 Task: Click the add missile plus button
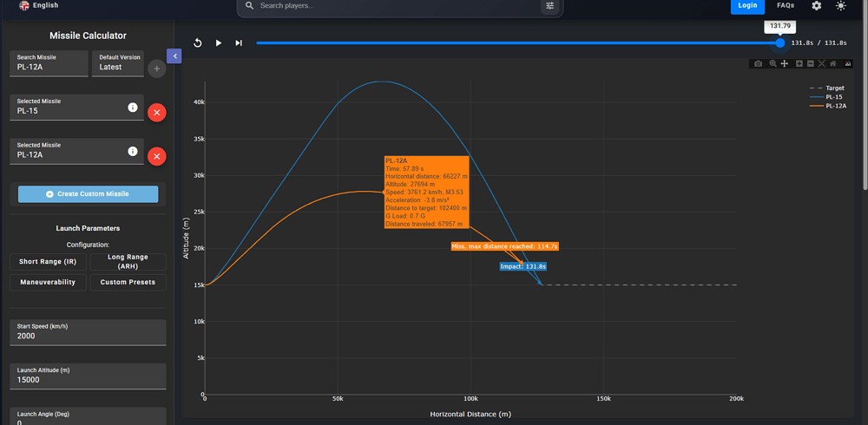156,69
